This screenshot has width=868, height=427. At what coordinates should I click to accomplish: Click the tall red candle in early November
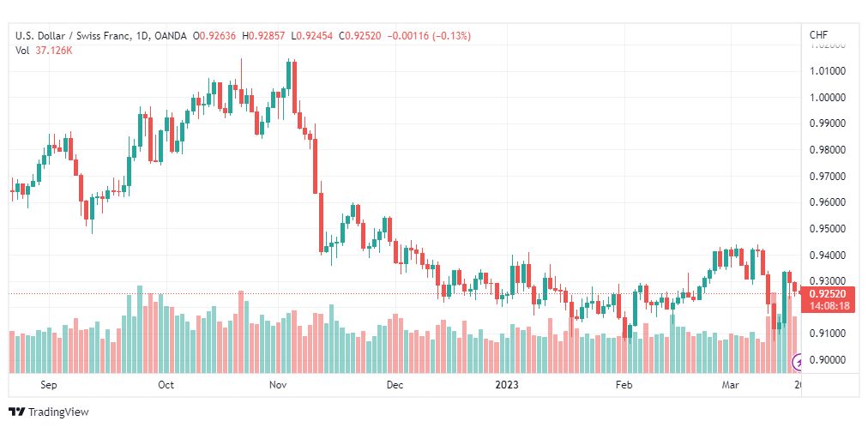[294, 87]
